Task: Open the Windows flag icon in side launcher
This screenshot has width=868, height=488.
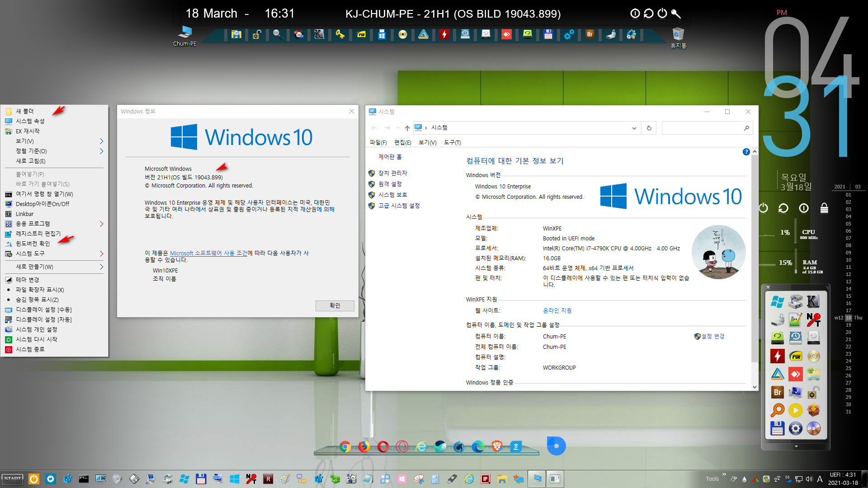Action: coord(777,302)
